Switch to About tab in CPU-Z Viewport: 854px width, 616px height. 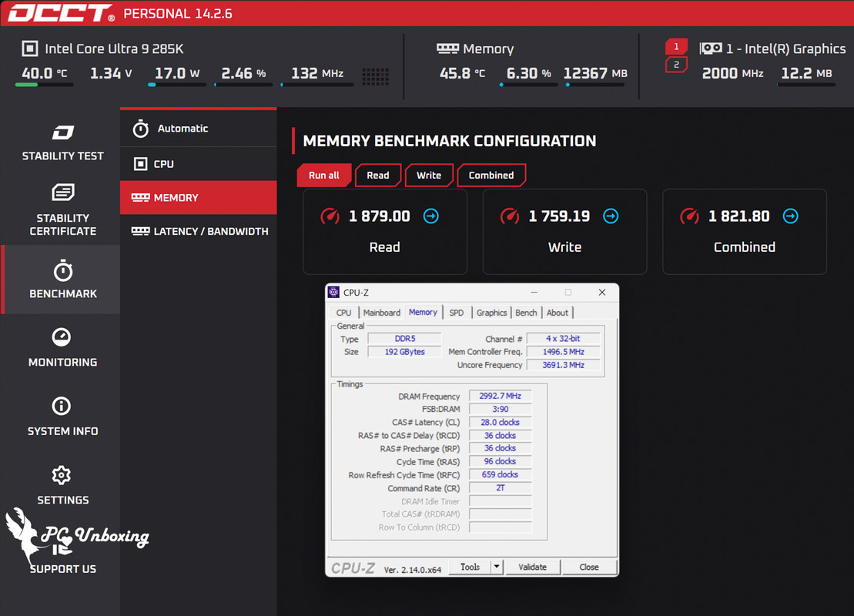tap(558, 313)
